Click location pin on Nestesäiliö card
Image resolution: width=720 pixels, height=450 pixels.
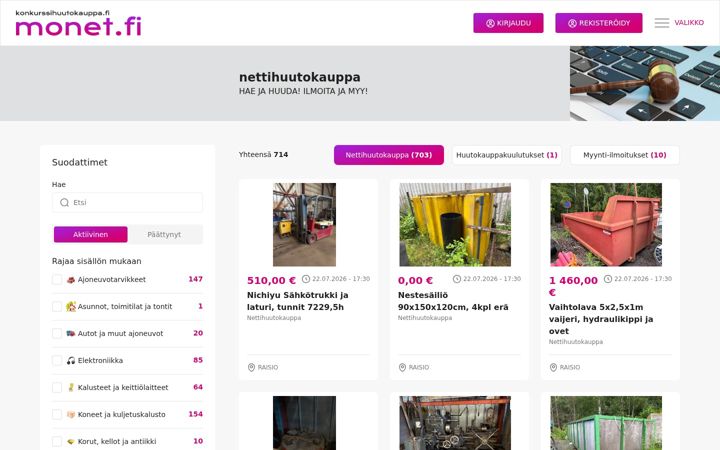pos(402,367)
